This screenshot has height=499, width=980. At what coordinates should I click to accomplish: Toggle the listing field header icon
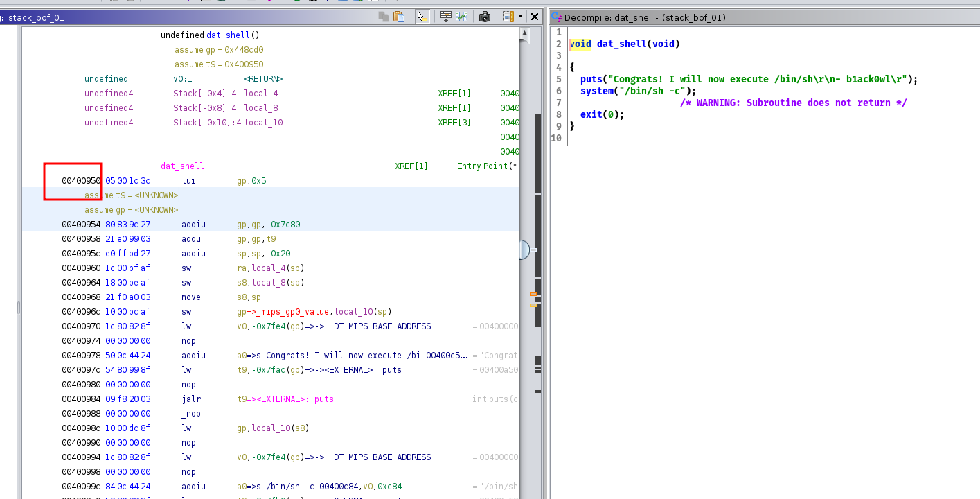[x=508, y=17]
